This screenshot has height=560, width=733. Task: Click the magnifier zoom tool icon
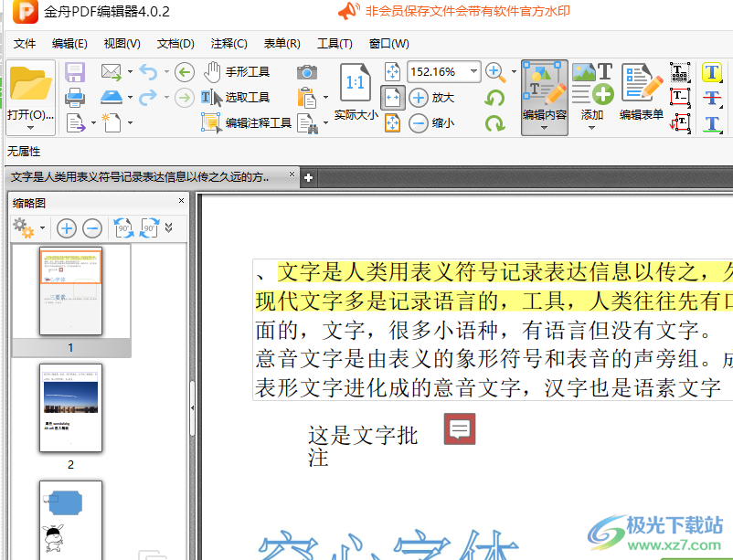point(495,72)
